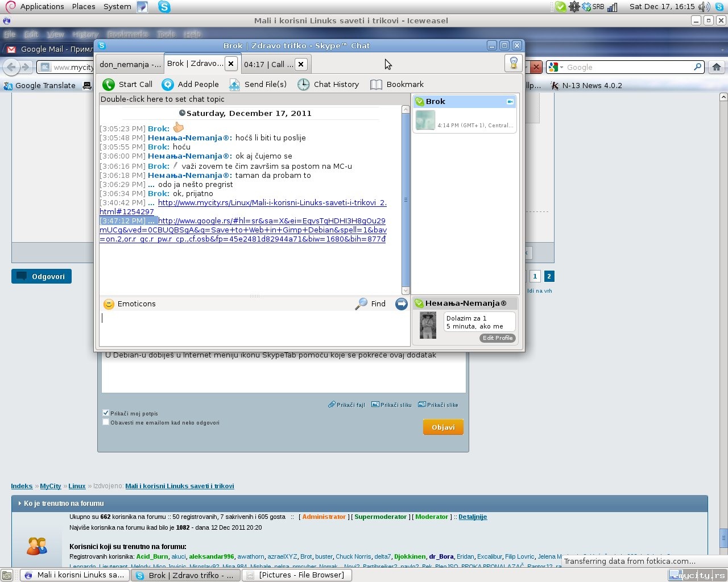
Task: Open Nemanja's online status dropdown icon
Action: tap(419, 304)
